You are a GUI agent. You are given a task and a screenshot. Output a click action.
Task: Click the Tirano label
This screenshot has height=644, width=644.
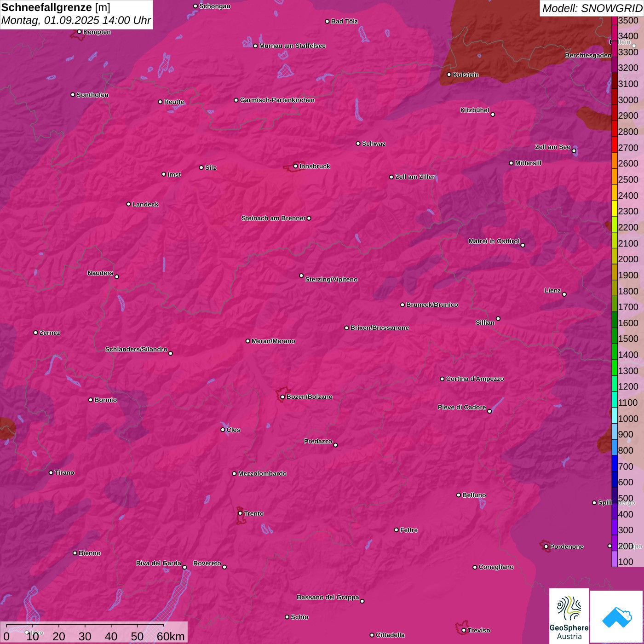coord(64,472)
